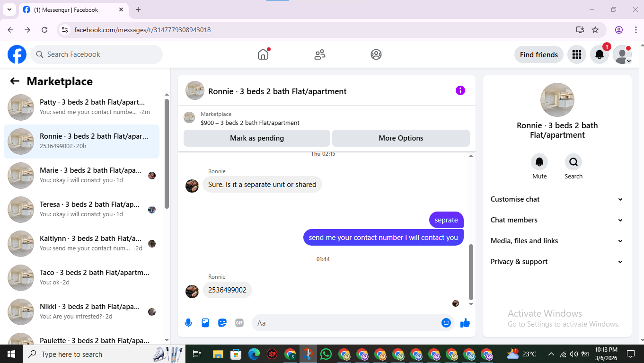The image size is (644, 363).
Task: Open a new browser tab
Action: (x=138, y=9)
